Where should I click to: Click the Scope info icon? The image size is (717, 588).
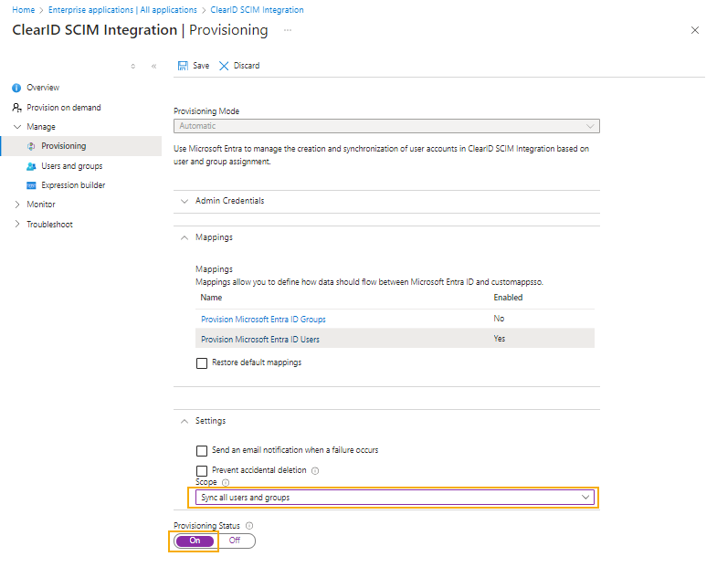pos(226,483)
